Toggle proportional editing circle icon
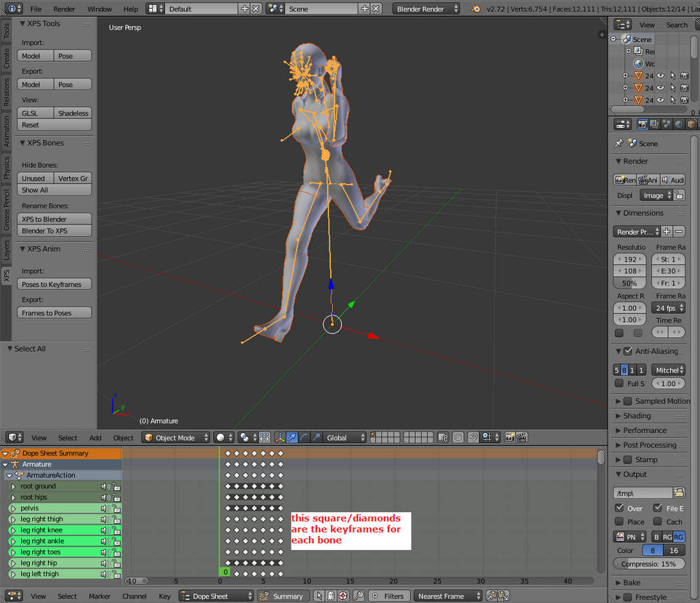The height and width of the screenshot is (603, 700). pos(458,437)
